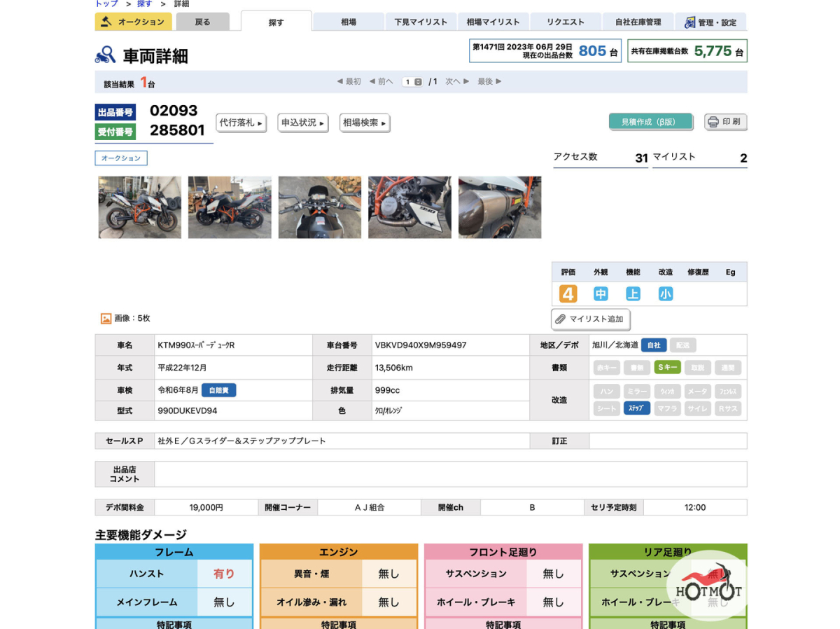Toggle the 自社 depot badge

[654, 345]
